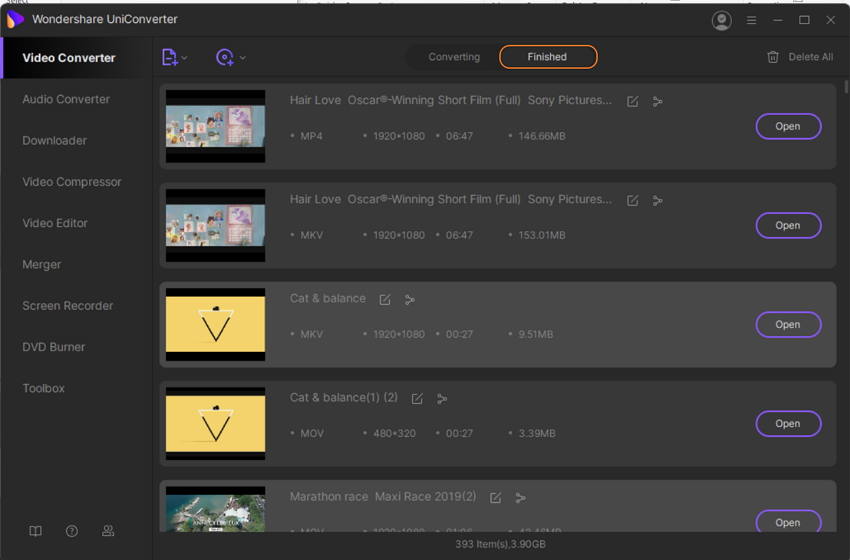This screenshot has width=850, height=560.
Task: Click the community people icon
Action: (108, 531)
